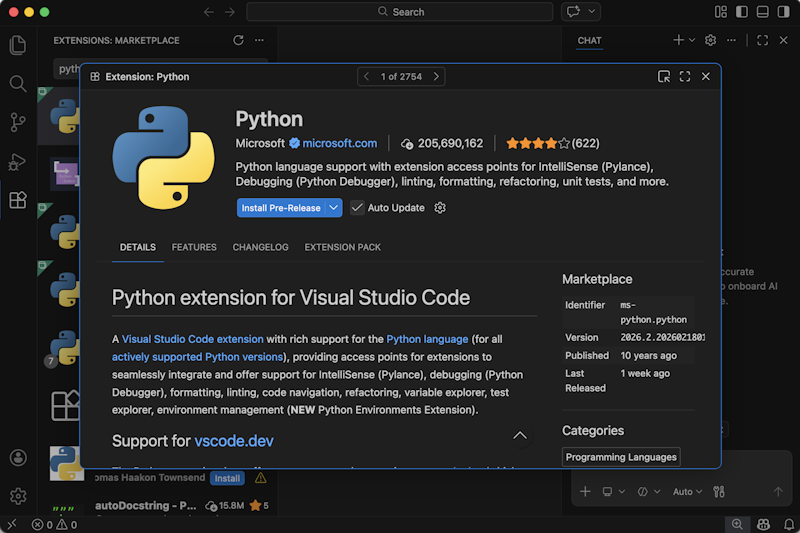This screenshot has width=800, height=533.
Task: Start a new chat with plus icon
Action: [678, 40]
